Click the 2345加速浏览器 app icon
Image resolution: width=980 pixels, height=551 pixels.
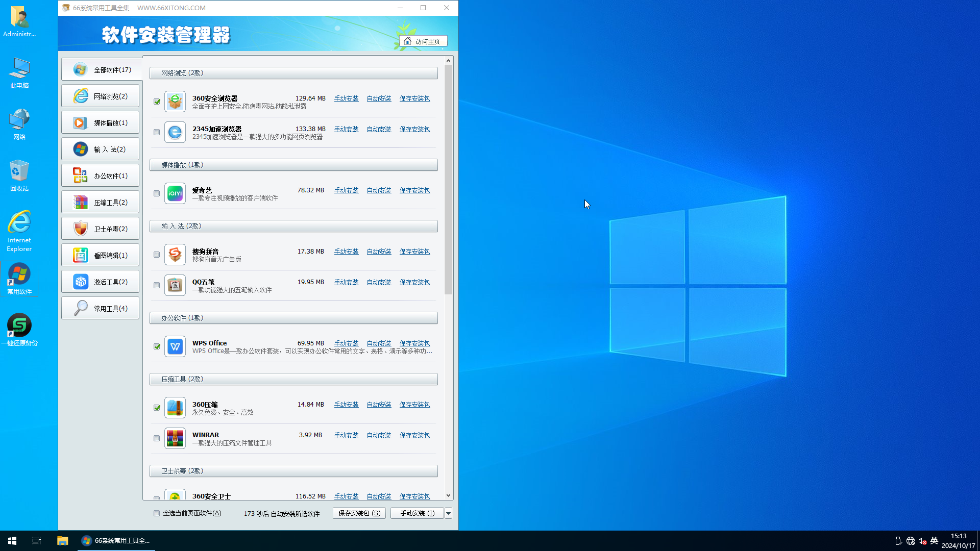coord(175,132)
